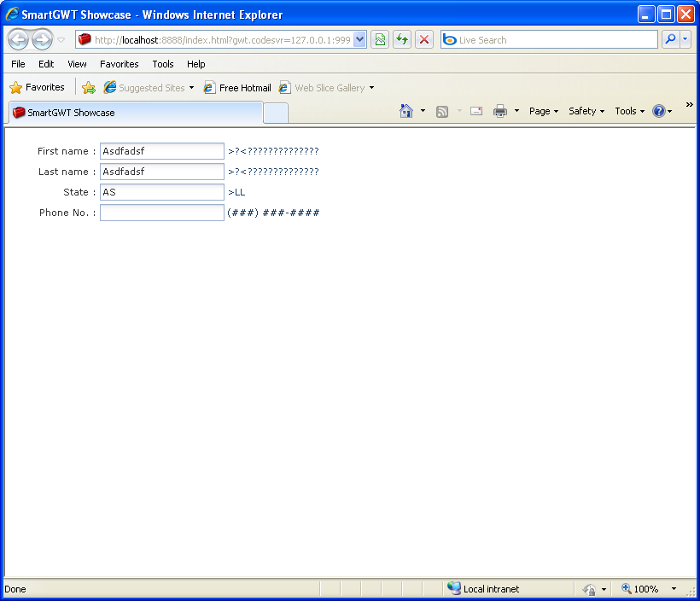This screenshot has width=700, height=601.
Task: Expand the Web Slice Gallery dropdown arrow
Action: point(371,88)
